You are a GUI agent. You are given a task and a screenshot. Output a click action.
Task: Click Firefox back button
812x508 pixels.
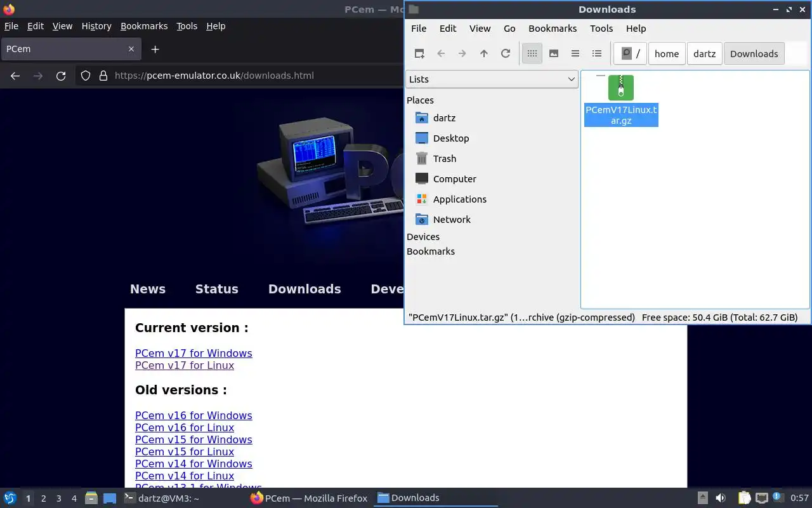(15, 76)
